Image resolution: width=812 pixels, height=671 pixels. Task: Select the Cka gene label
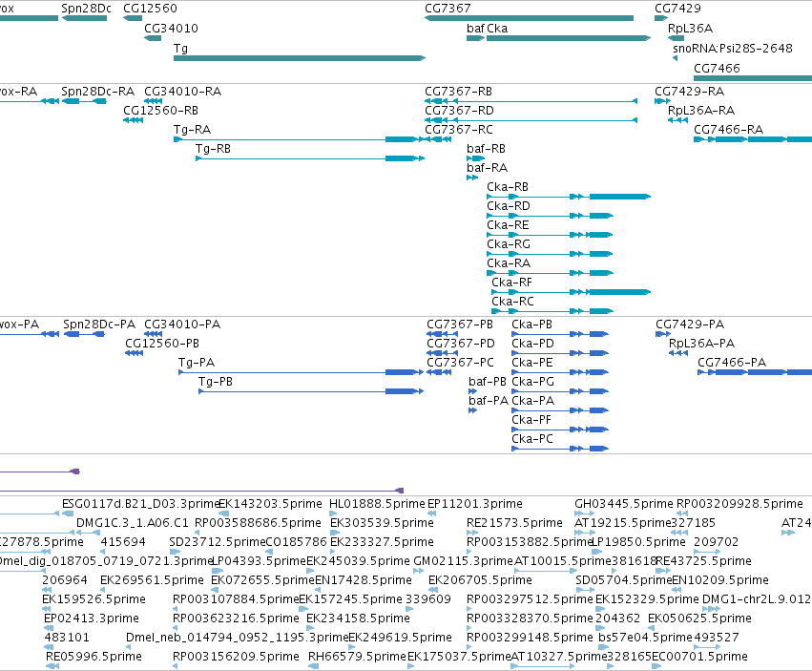(x=497, y=28)
